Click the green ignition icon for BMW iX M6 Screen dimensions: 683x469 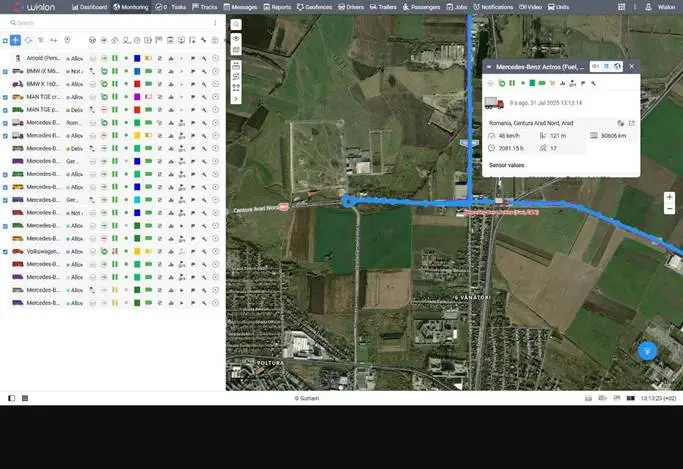point(104,71)
